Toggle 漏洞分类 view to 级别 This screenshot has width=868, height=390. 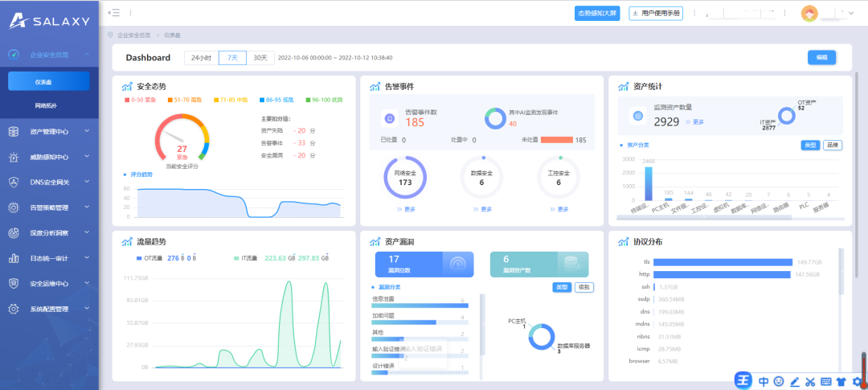click(584, 287)
